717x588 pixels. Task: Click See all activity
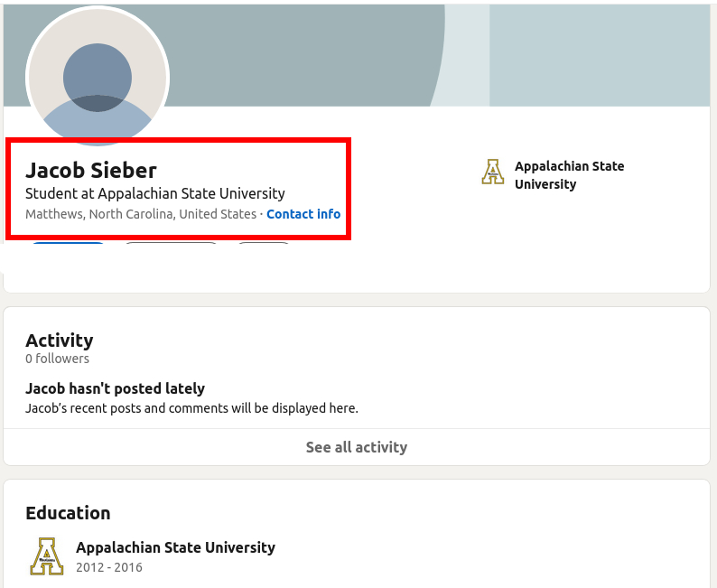coord(357,447)
